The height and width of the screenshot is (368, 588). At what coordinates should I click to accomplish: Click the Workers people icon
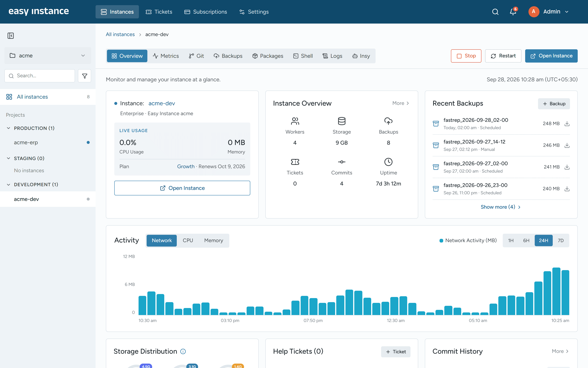click(295, 121)
